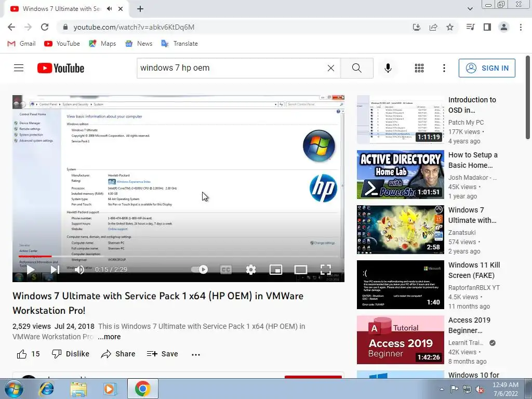Click the YouTube logo
This screenshot has height=399, width=532.
click(61, 68)
